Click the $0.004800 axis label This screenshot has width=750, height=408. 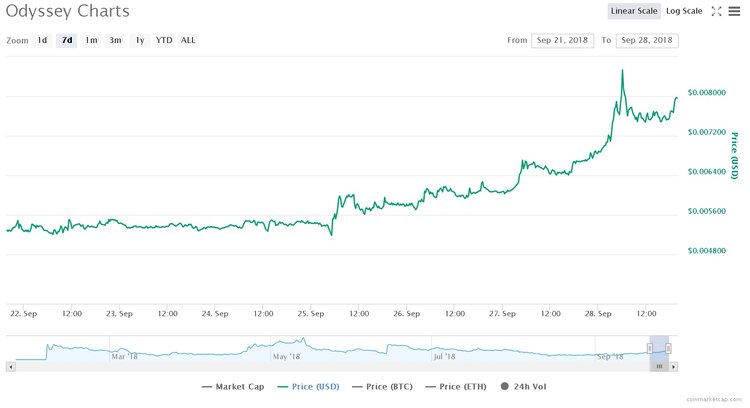(x=706, y=251)
